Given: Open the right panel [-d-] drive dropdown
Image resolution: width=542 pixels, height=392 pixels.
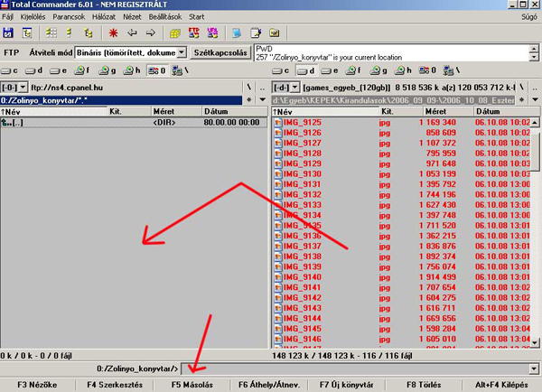Looking at the screenshot, I should [x=294, y=88].
